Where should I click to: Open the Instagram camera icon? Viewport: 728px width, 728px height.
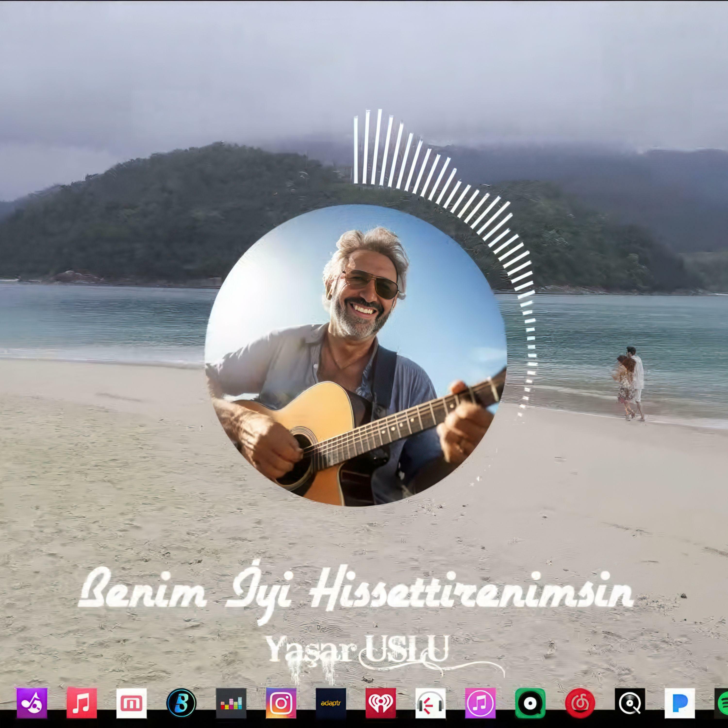[x=281, y=703]
